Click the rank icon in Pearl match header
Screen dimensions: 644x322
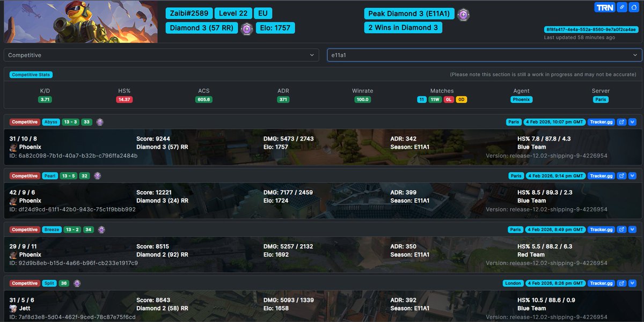pyautogui.click(x=97, y=176)
